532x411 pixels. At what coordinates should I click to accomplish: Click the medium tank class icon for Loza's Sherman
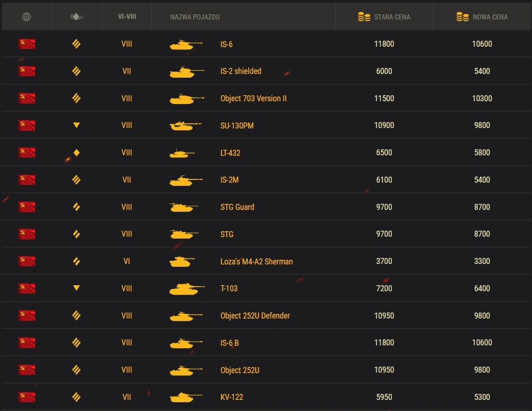tap(76, 261)
